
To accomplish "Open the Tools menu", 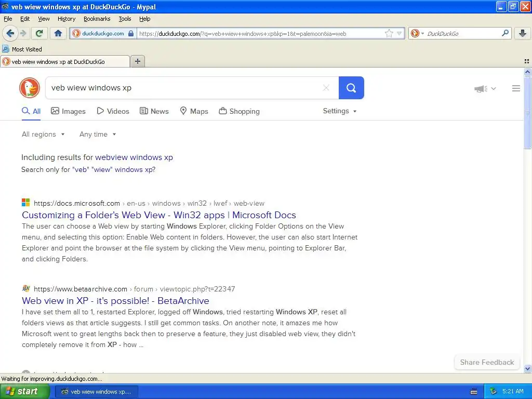I will click(x=125, y=19).
